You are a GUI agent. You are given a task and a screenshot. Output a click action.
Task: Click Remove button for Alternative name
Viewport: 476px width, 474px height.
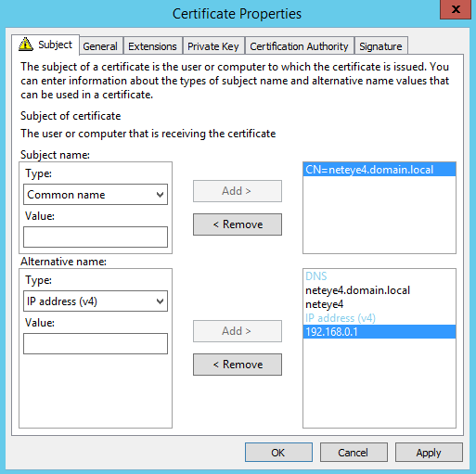[238, 365]
